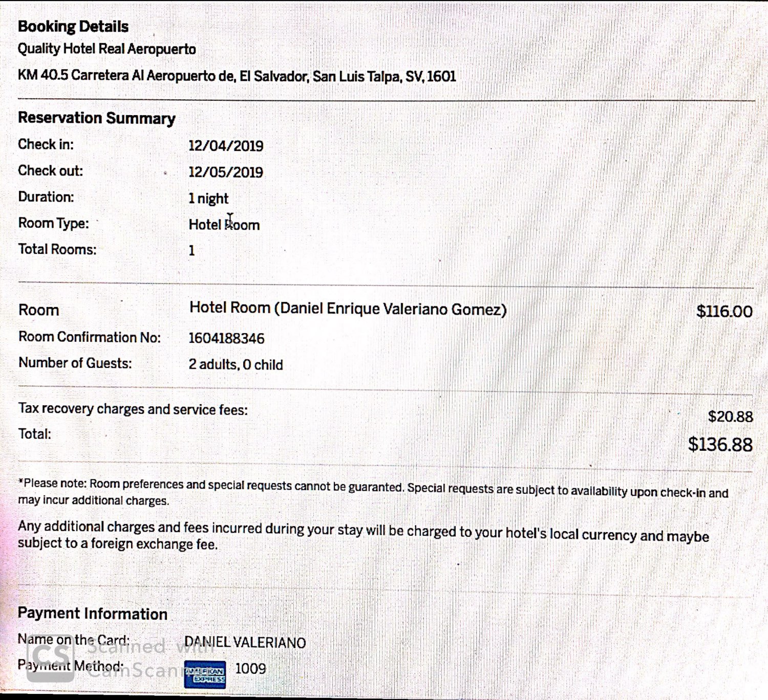Click the "Total:" label
Screen dimensions: 768x700
pos(35,434)
